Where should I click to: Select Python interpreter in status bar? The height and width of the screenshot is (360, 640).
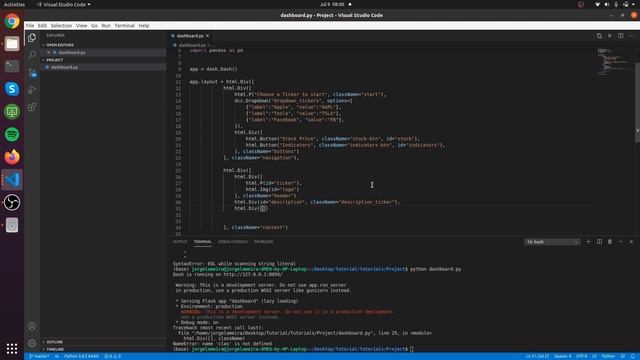[x=81, y=356]
